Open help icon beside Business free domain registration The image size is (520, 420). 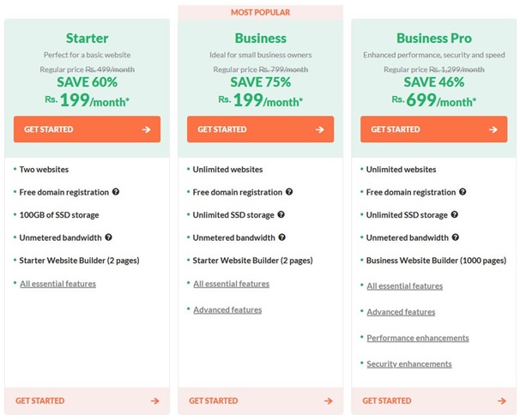coord(289,192)
